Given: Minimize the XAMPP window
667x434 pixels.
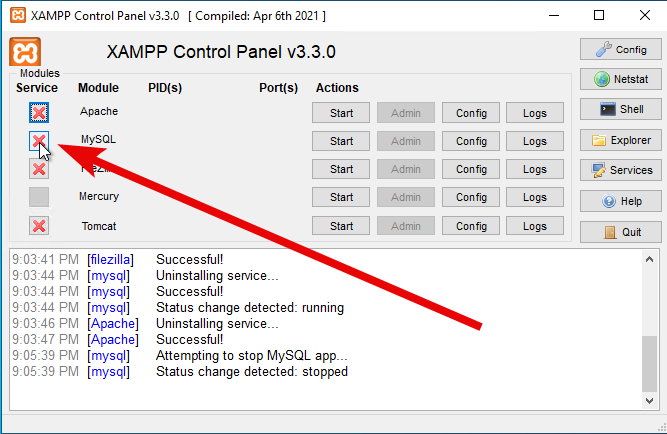Looking at the screenshot, I should [x=554, y=16].
